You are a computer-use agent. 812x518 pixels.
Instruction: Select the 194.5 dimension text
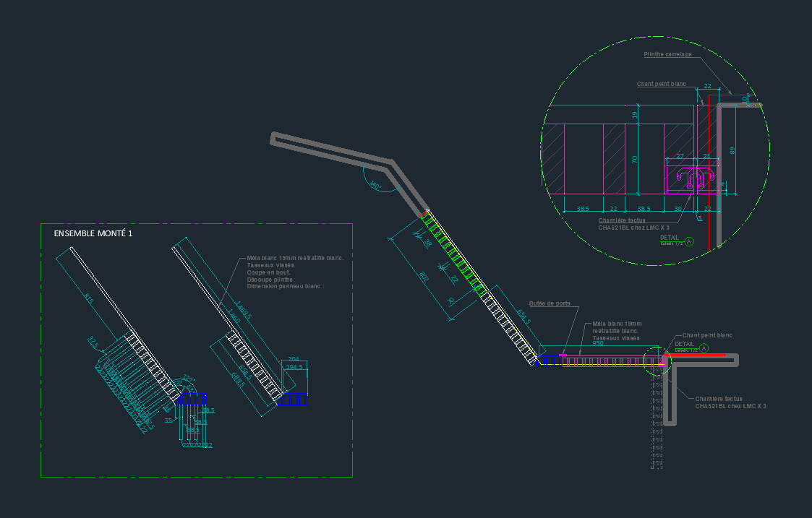click(x=294, y=368)
